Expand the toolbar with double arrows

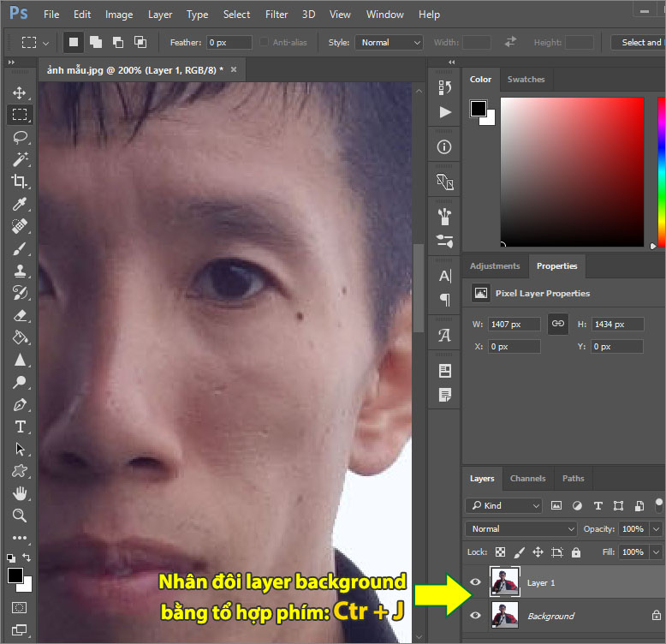[11, 63]
